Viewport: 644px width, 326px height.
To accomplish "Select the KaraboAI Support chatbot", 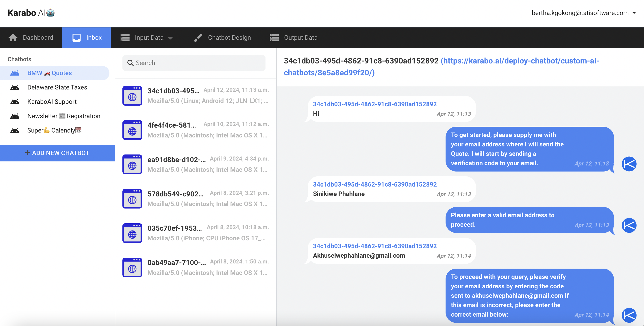I will pyautogui.click(x=52, y=102).
